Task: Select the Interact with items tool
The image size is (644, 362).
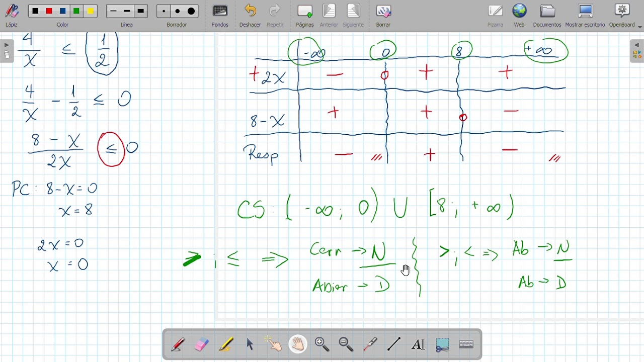Action: [x=274, y=344]
